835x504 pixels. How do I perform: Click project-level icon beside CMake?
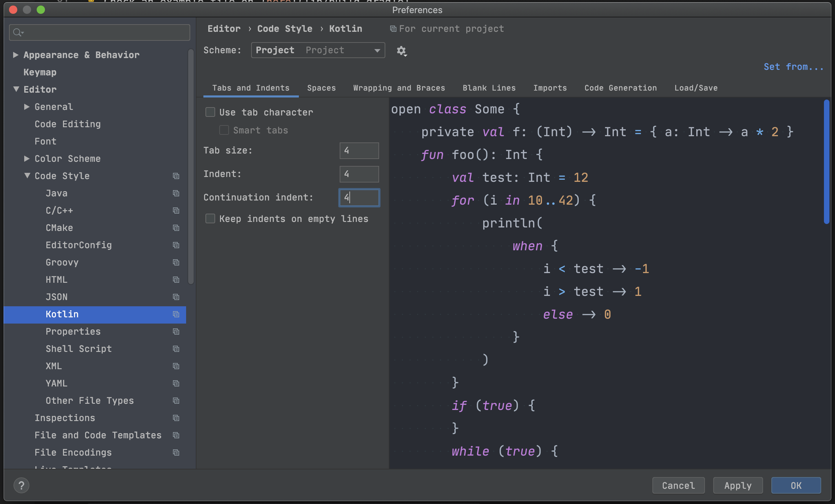pyautogui.click(x=176, y=228)
